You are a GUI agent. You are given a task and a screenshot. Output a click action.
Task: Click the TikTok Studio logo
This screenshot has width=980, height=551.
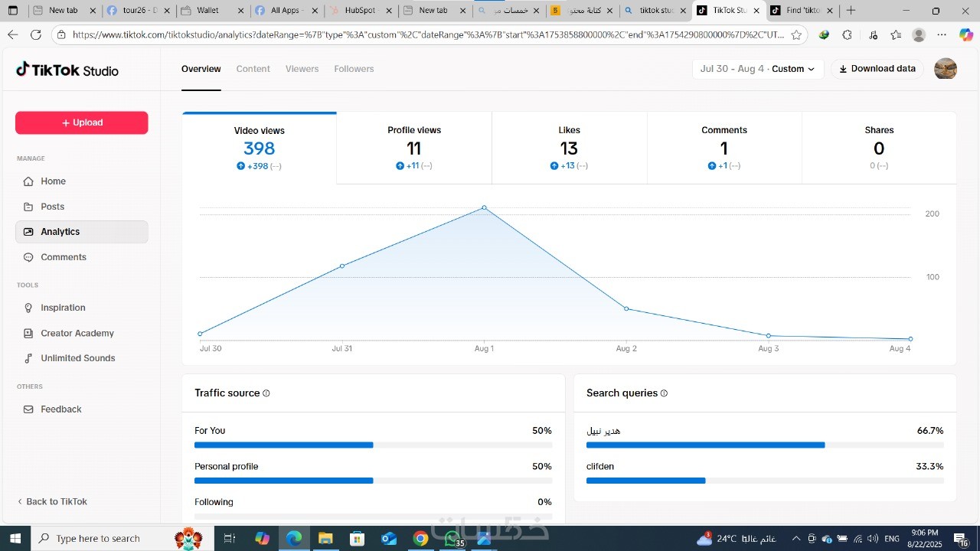pos(67,70)
